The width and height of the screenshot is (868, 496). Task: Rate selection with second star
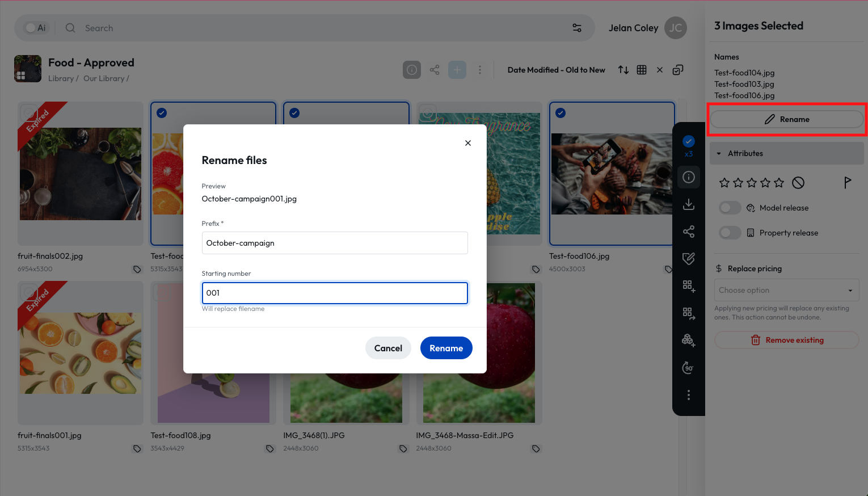click(738, 183)
